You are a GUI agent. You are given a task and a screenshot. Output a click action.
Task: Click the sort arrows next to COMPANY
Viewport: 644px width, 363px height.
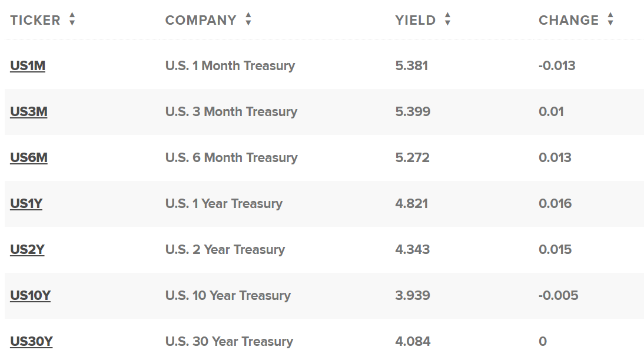(x=248, y=20)
